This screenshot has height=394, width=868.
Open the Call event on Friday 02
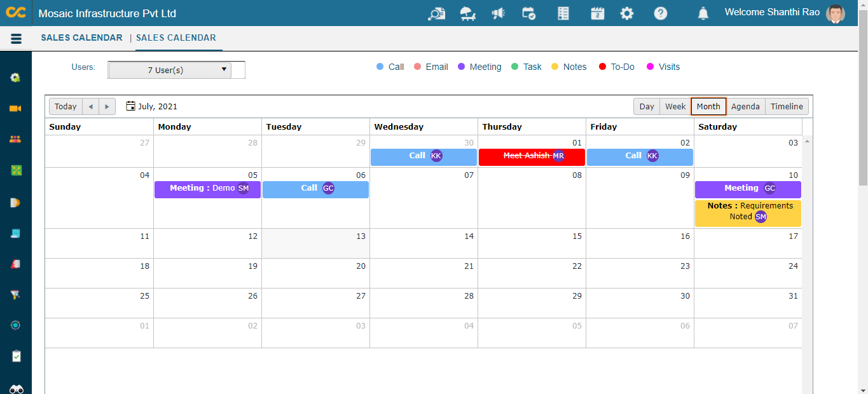pos(640,157)
